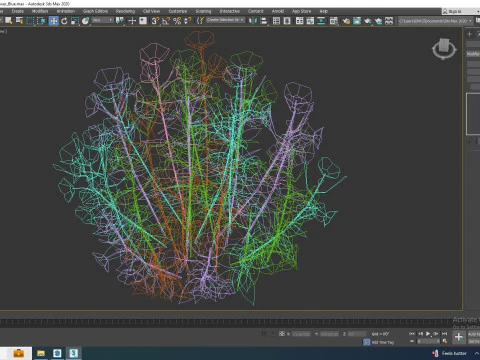Toggle Angle Snap
This screenshot has height=360, width=480.
click(166, 21)
